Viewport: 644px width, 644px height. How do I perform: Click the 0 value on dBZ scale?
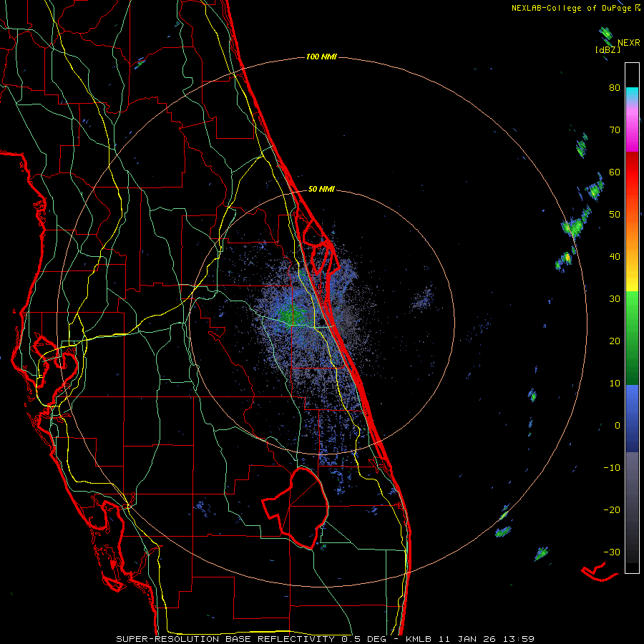coord(618,426)
